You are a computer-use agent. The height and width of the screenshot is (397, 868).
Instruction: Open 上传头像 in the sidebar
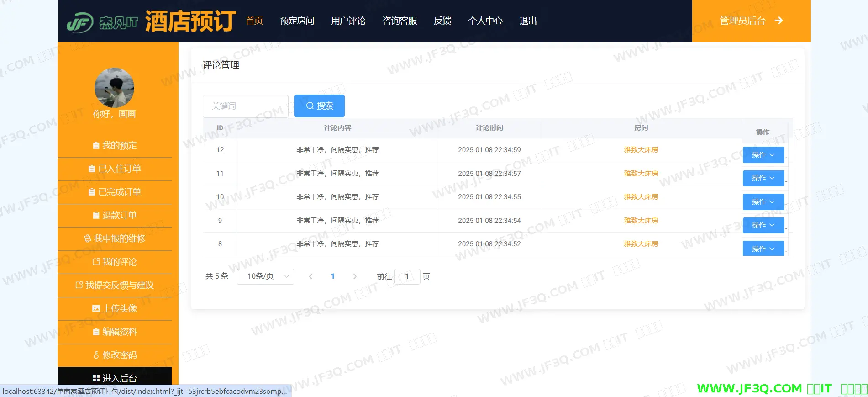click(x=115, y=308)
